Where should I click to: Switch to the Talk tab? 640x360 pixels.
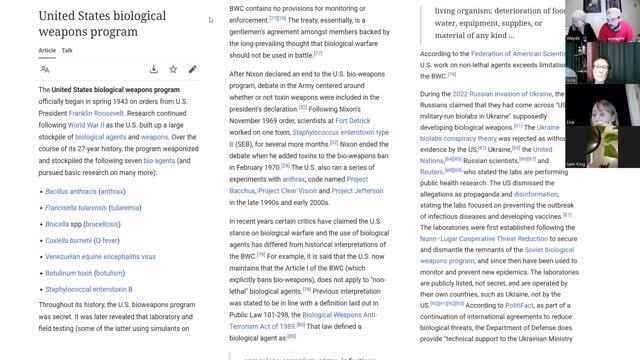(x=67, y=51)
